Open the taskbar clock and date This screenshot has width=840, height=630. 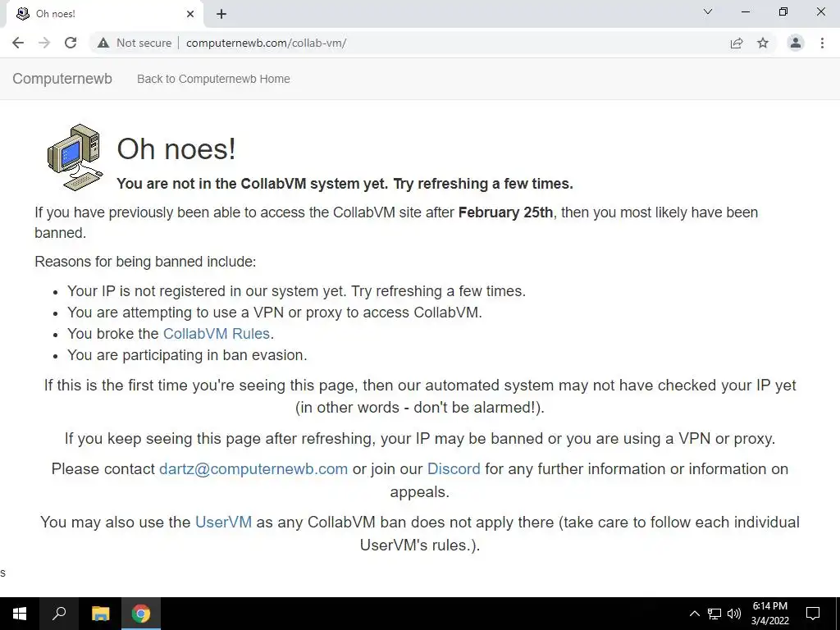coord(769,614)
